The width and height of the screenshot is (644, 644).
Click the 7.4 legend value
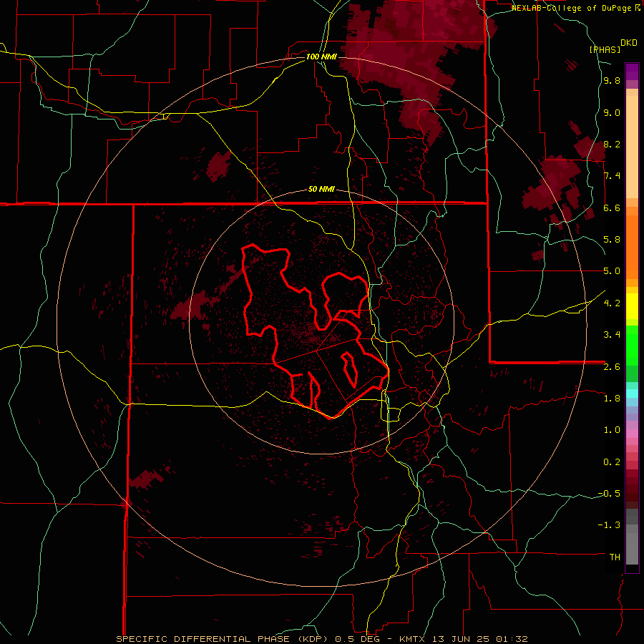pyautogui.click(x=612, y=176)
